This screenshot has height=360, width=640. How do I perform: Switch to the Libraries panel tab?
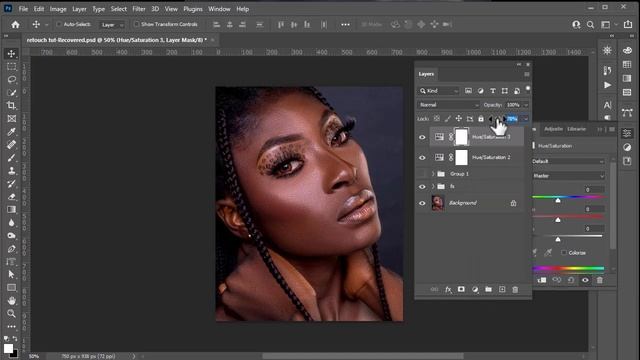(x=576, y=129)
